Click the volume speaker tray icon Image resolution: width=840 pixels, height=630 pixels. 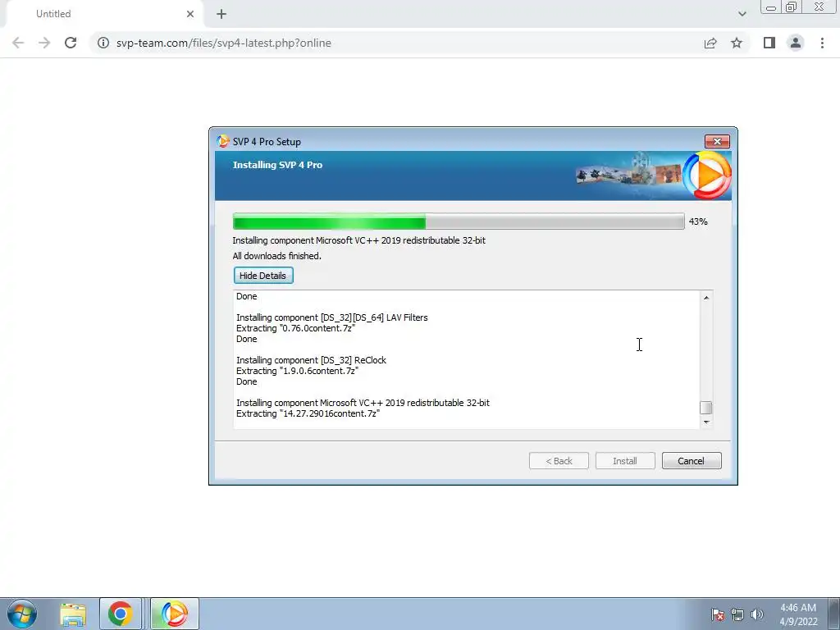(756, 614)
